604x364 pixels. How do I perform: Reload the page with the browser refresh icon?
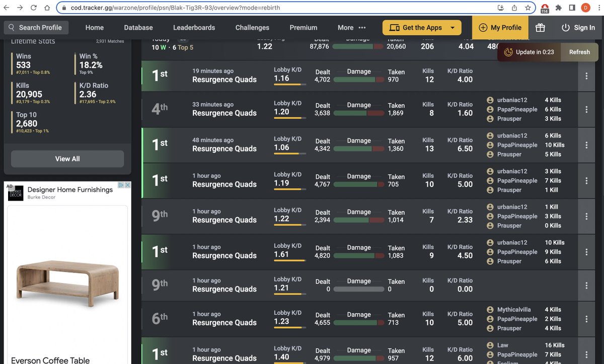[x=33, y=8]
